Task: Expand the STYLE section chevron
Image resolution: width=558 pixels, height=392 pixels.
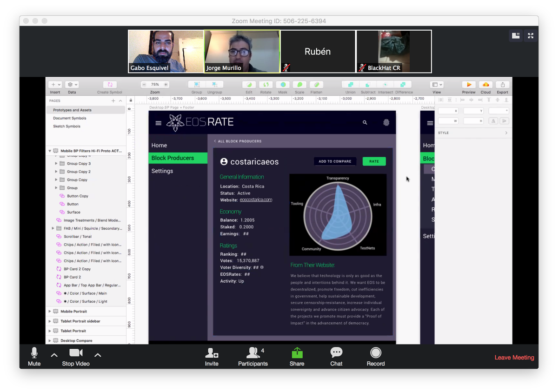Action: (x=506, y=133)
